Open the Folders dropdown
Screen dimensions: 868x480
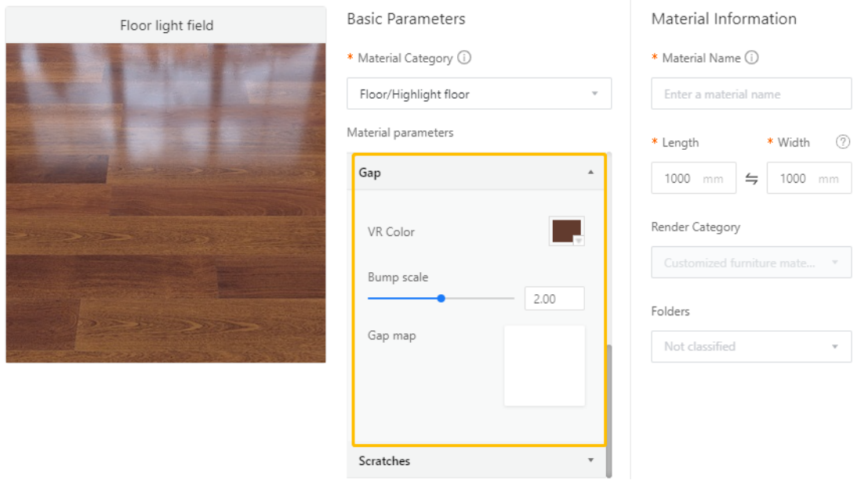tap(751, 347)
